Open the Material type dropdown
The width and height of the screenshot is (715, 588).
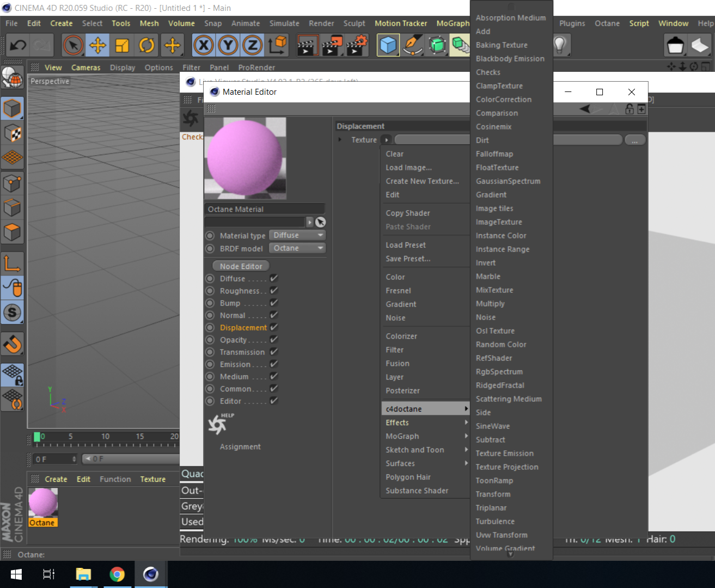[297, 235]
